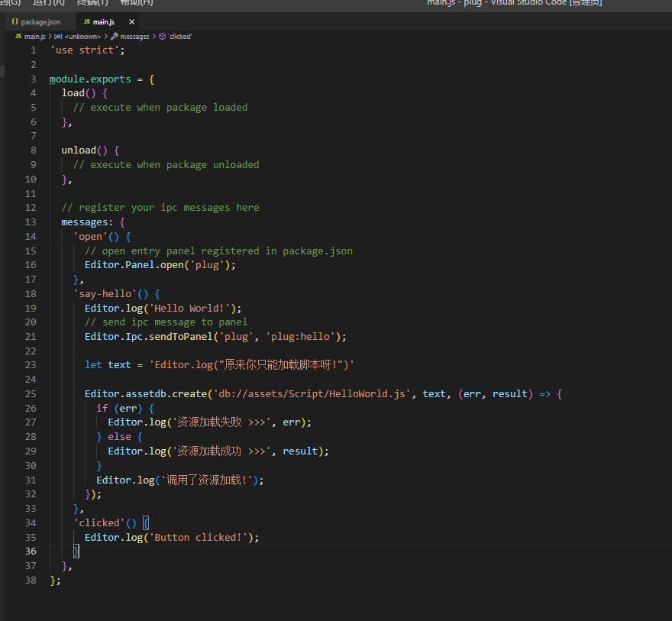This screenshot has height=621, width=672.
Task: Click line number 25 in the gutter
Action: 31,393
